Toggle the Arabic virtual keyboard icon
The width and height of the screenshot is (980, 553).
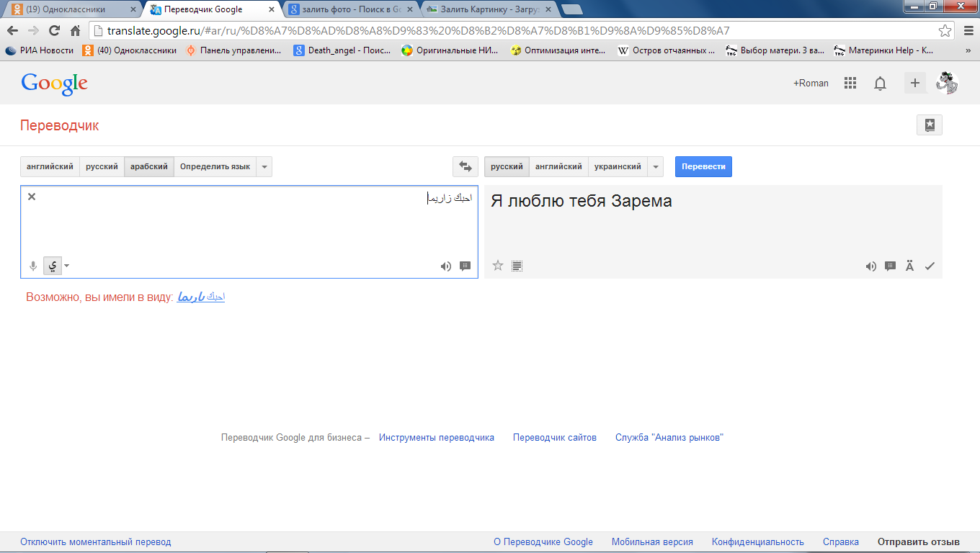coord(53,266)
